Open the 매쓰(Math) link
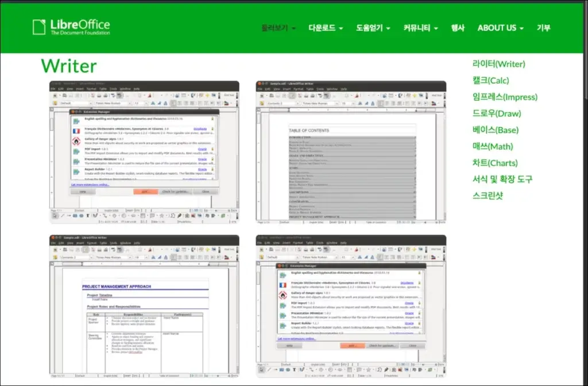The height and width of the screenshot is (386, 588). pyautogui.click(x=492, y=146)
